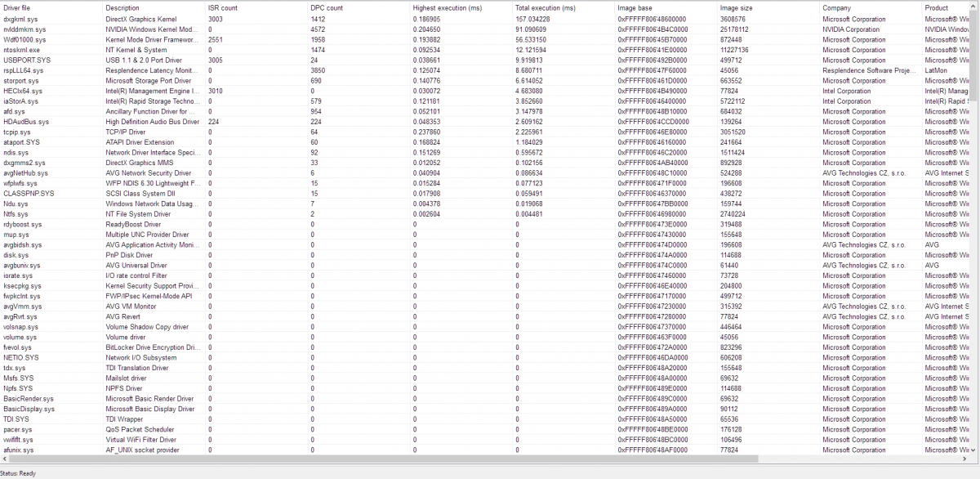The image size is (980, 479).
Task: Select the wfplwfs.sys driver file
Action: (x=20, y=183)
